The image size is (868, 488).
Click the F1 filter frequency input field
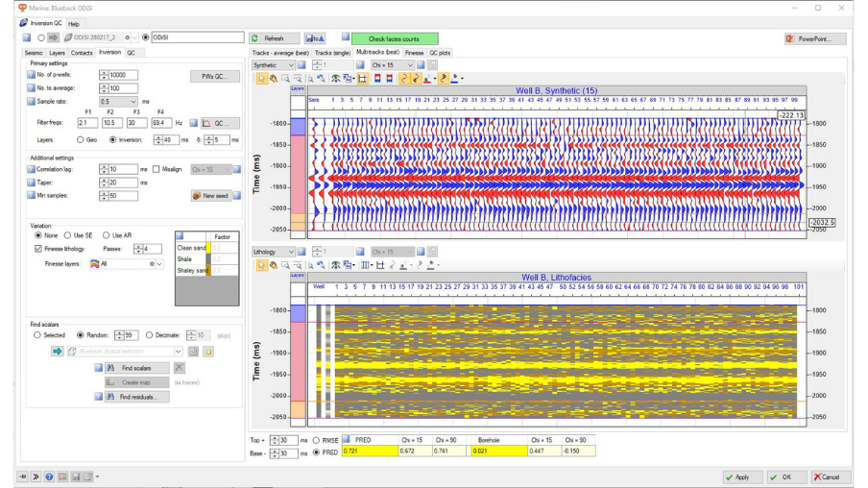click(x=87, y=123)
